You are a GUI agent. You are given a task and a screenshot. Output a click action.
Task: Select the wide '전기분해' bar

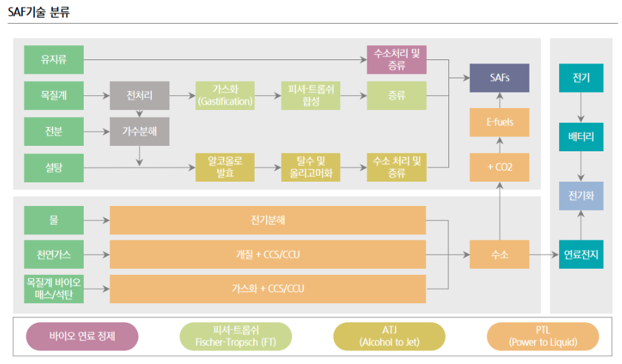[x=267, y=220]
